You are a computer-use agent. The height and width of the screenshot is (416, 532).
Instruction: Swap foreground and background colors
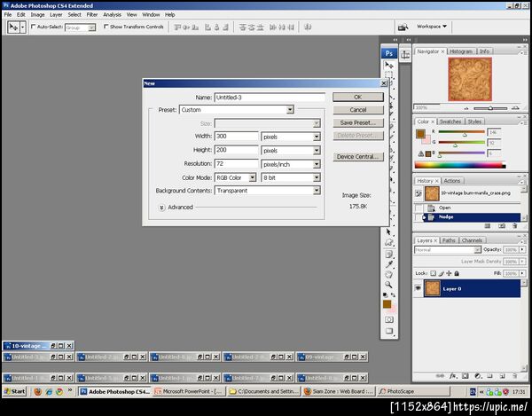pyautogui.click(x=393, y=294)
